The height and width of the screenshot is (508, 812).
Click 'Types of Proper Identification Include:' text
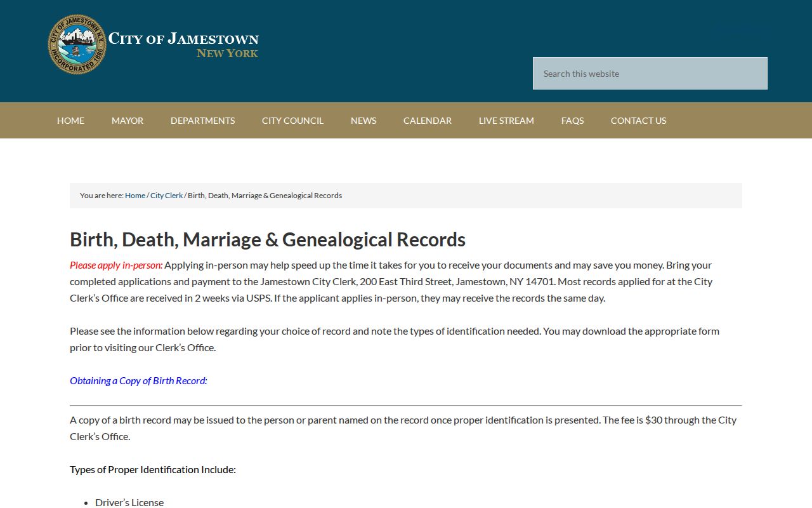click(x=153, y=469)
